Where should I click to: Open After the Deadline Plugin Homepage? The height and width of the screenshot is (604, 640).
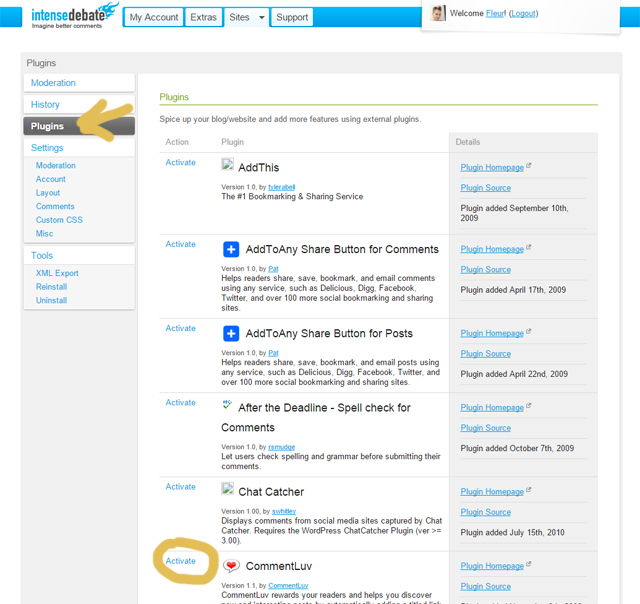(x=492, y=407)
